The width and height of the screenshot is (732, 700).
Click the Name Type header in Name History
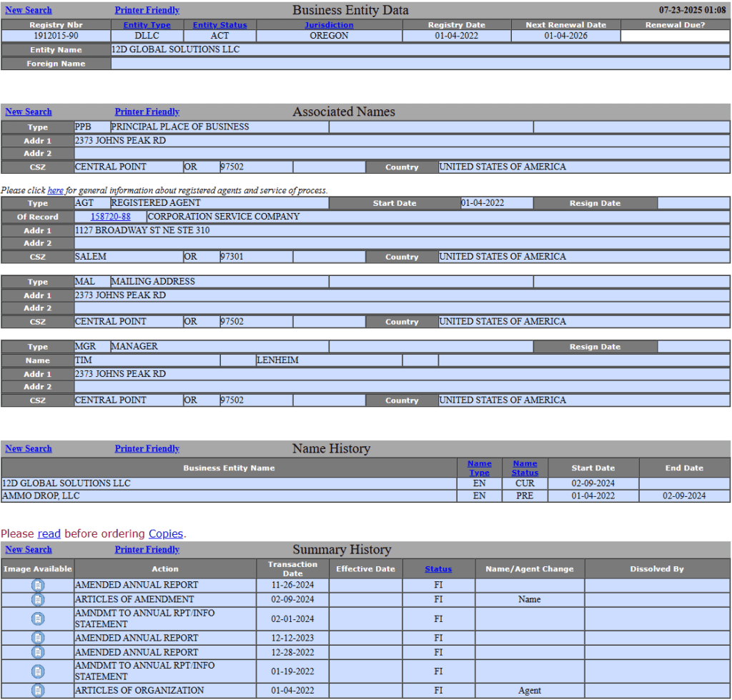(x=479, y=468)
